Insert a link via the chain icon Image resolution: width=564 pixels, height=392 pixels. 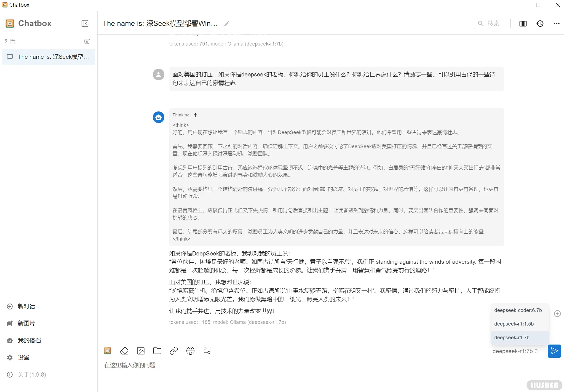click(174, 351)
